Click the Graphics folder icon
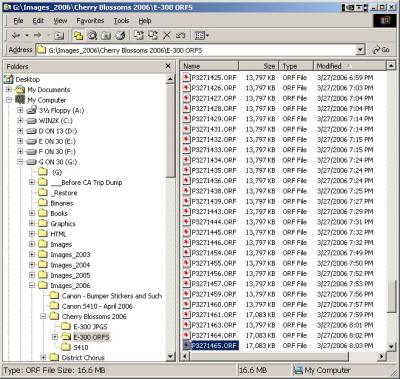 [43, 223]
